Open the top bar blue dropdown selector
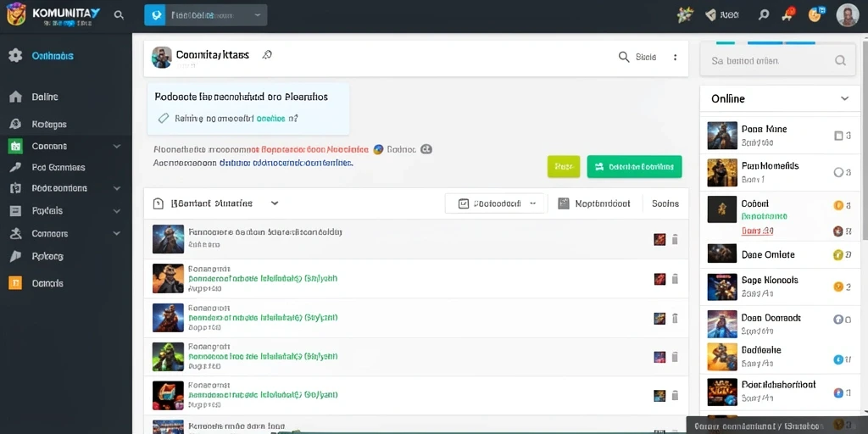Viewport: 868px width, 434px height. [205, 15]
